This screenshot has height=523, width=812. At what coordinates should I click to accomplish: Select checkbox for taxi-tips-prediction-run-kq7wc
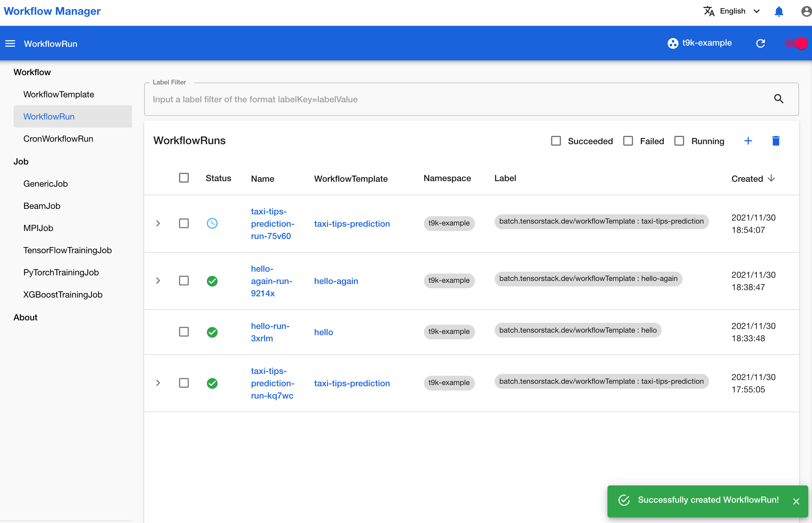(184, 383)
